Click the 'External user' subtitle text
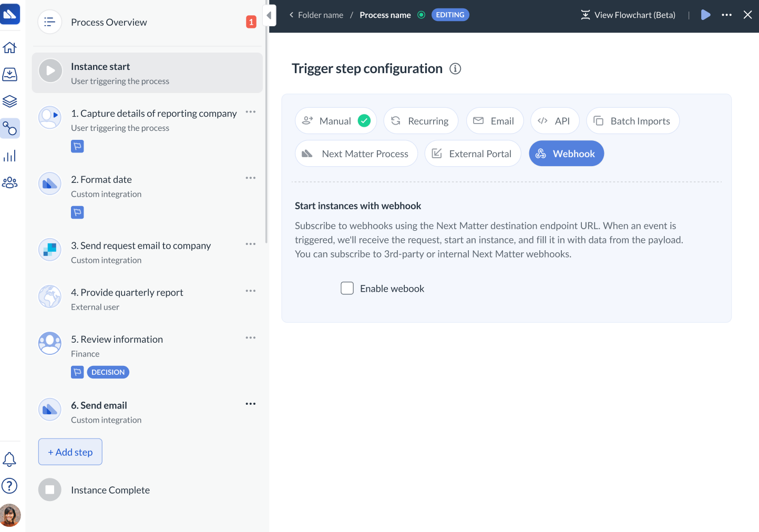759x532 pixels. (95, 307)
